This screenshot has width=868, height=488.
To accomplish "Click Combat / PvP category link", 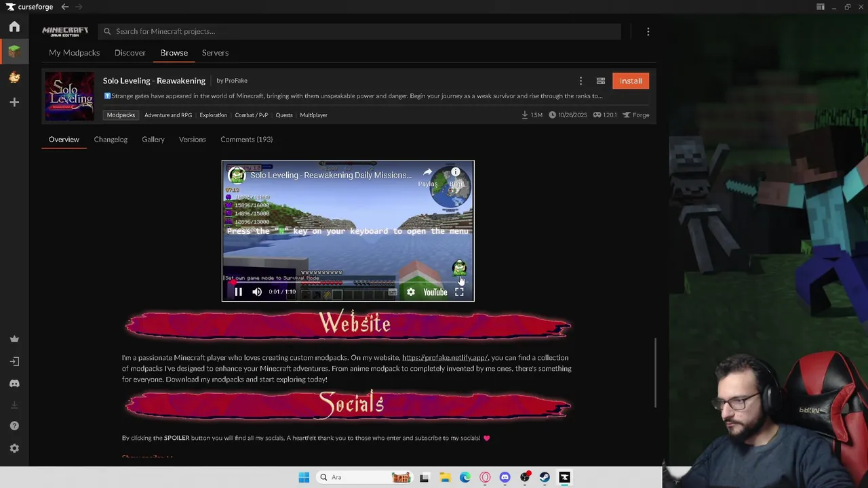I will [x=252, y=115].
